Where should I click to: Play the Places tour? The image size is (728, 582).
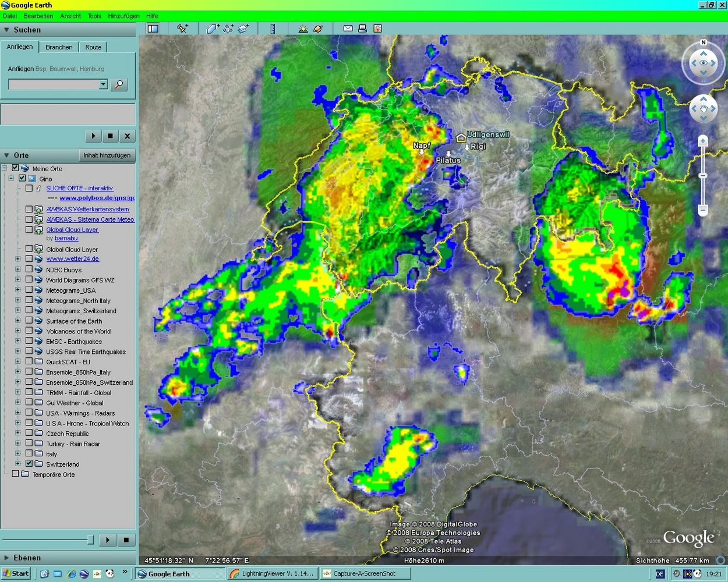(x=108, y=540)
